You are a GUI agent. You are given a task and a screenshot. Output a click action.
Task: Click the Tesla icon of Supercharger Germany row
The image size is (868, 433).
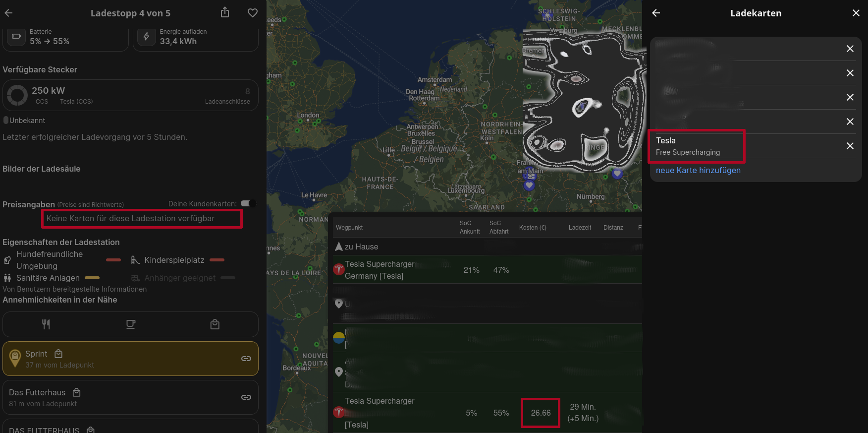pos(339,269)
